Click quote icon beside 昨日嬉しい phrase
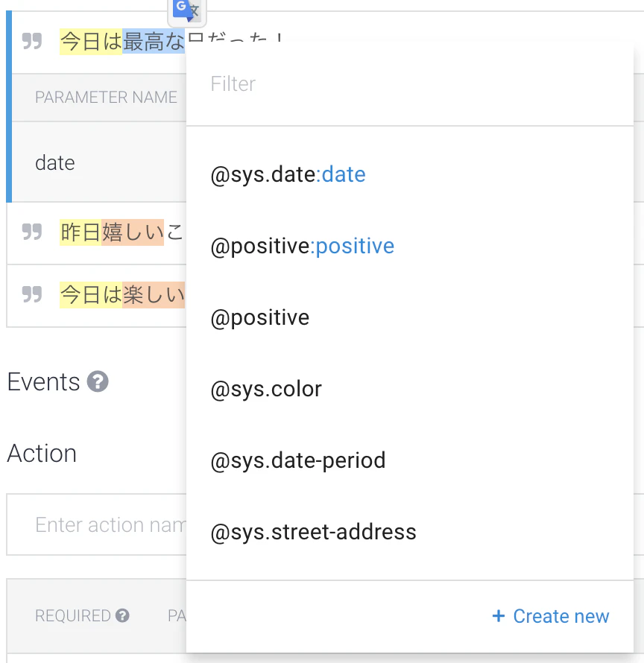The image size is (644, 663). pyautogui.click(x=32, y=232)
